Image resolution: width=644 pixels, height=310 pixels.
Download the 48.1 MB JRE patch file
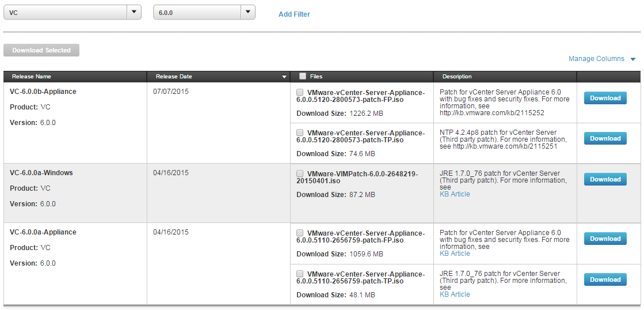click(x=605, y=279)
